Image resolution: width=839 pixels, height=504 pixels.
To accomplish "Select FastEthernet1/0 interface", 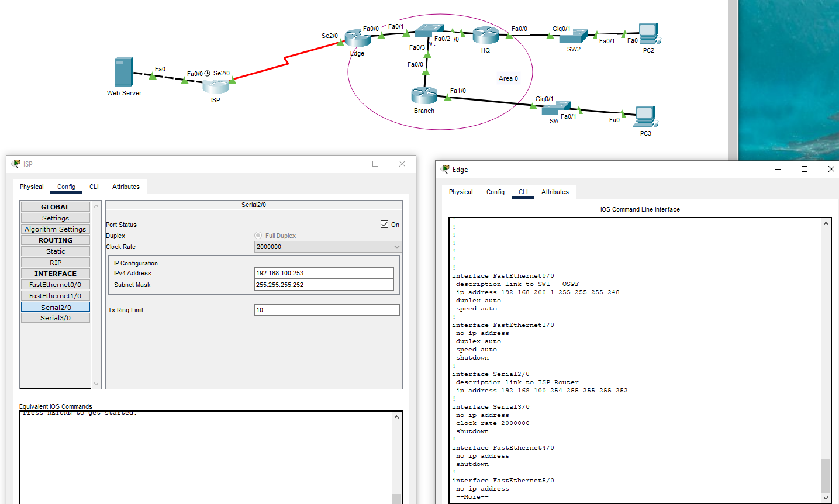I will (x=56, y=296).
